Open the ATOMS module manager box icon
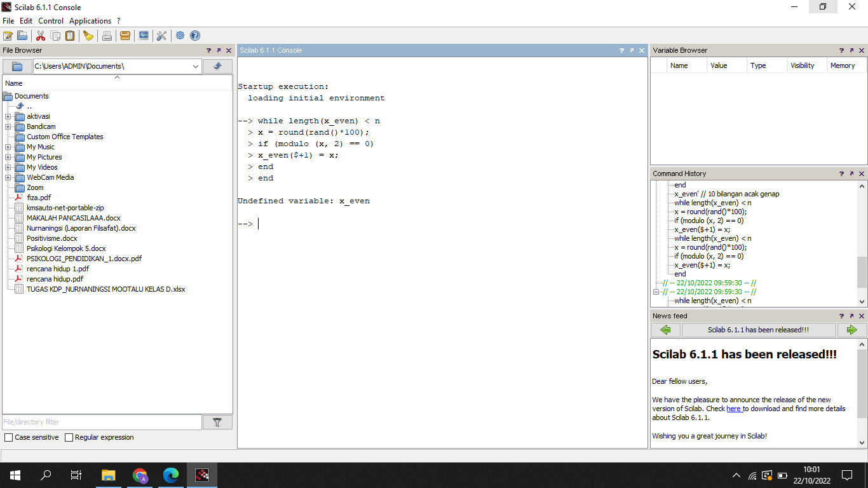 click(x=125, y=36)
